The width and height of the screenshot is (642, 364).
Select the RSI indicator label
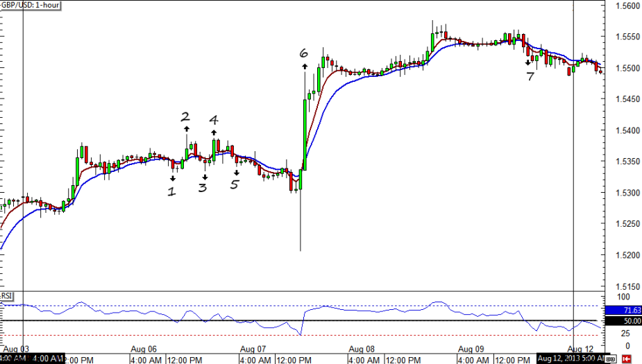[6, 295]
